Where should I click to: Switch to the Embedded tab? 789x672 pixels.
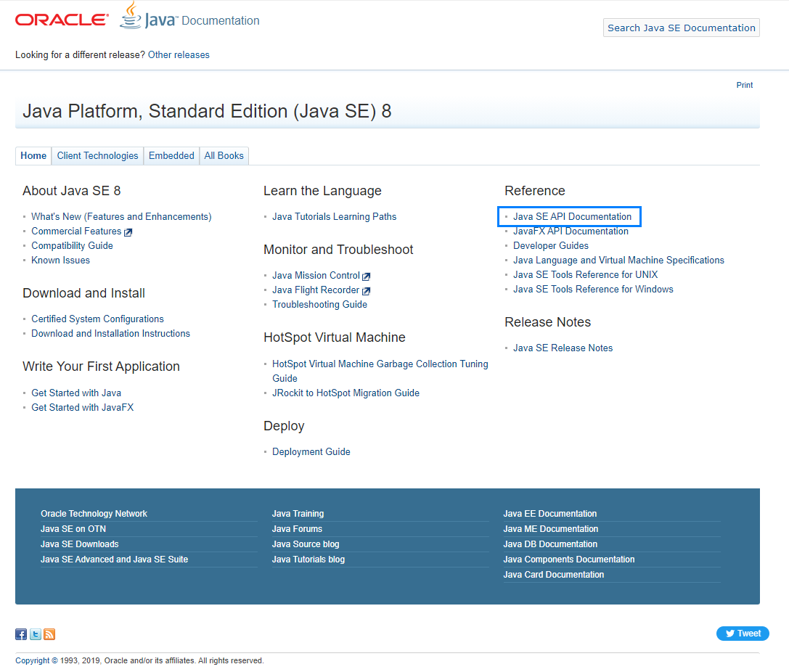(171, 156)
